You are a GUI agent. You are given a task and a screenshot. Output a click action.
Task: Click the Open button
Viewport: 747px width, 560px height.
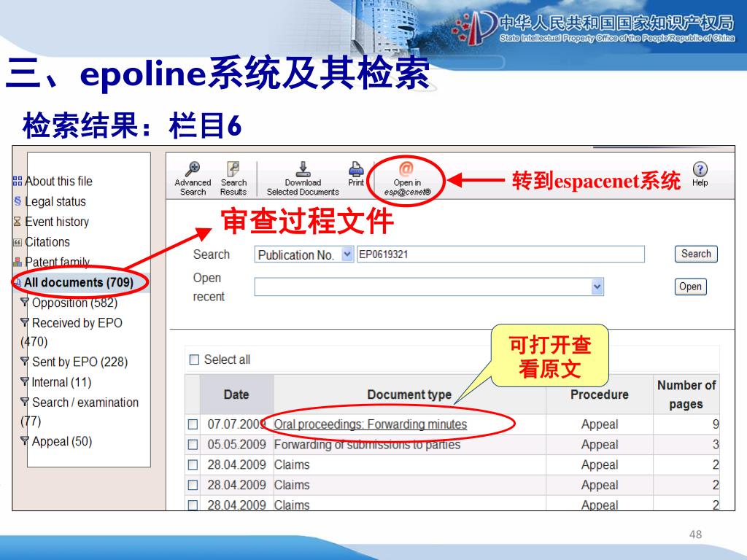point(690,287)
